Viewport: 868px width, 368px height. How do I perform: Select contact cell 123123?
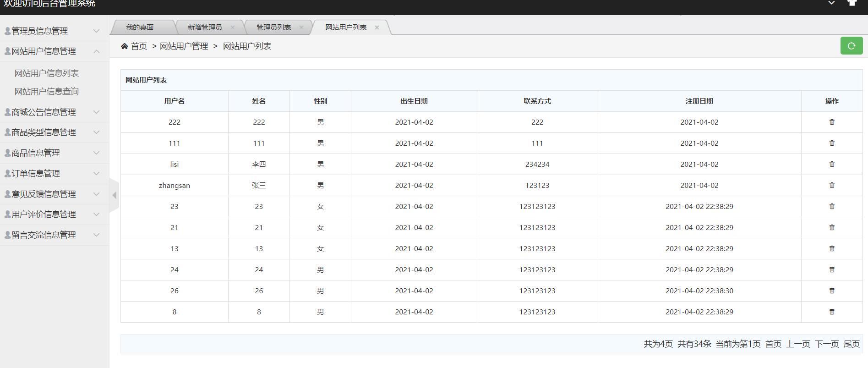[x=537, y=186]
